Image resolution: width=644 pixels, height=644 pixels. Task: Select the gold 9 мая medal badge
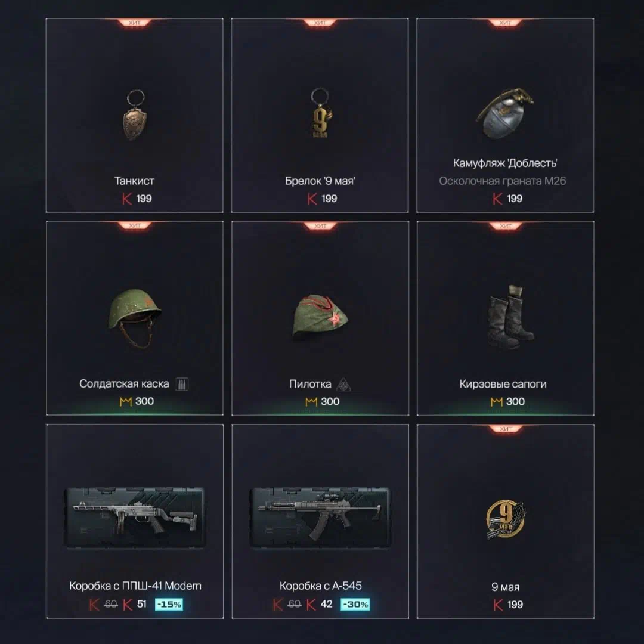[506, 519]
